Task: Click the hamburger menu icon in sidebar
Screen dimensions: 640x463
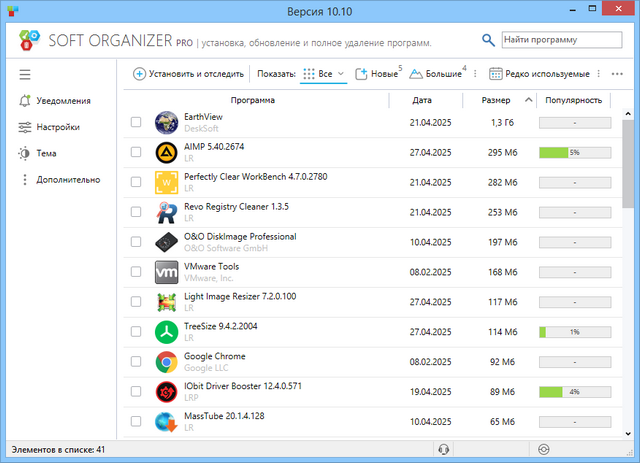Action: [25, 74]
